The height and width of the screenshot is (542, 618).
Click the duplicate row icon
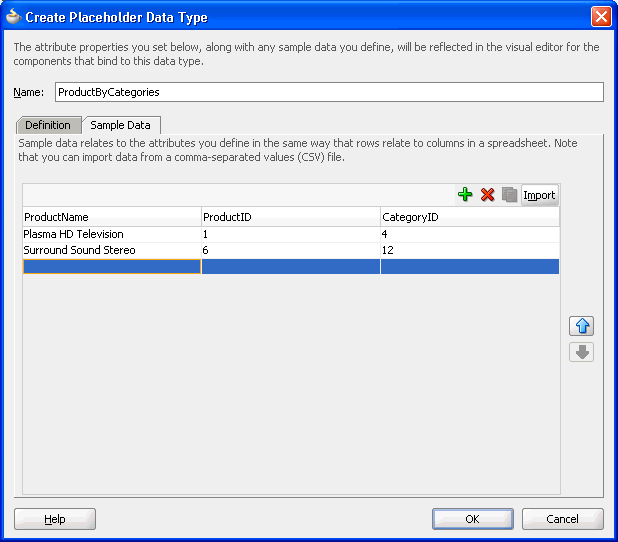coord(509,195)
